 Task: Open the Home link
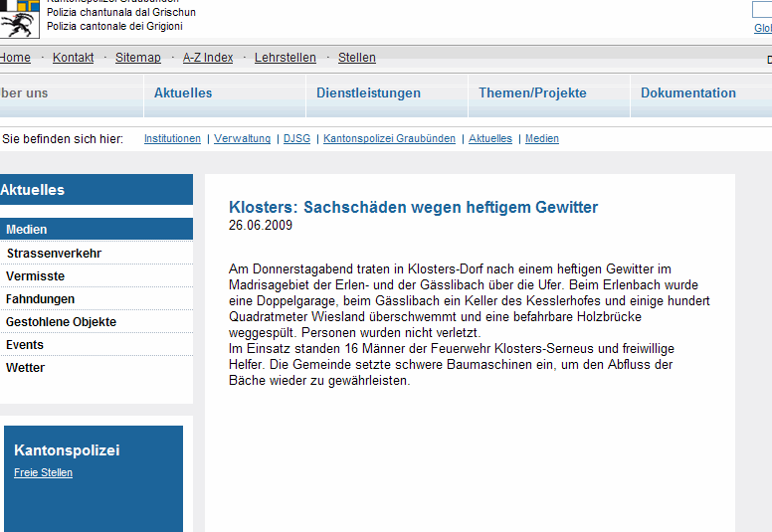pos(15,58)
